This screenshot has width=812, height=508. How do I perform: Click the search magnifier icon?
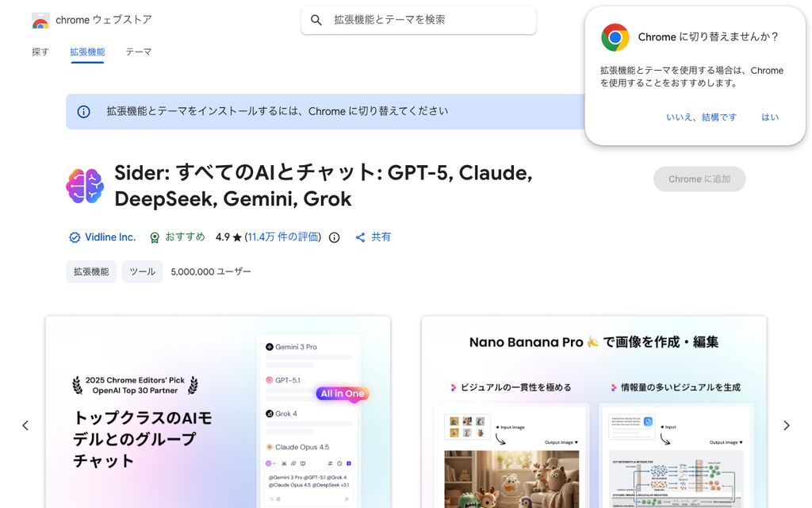tap(316, 20)
